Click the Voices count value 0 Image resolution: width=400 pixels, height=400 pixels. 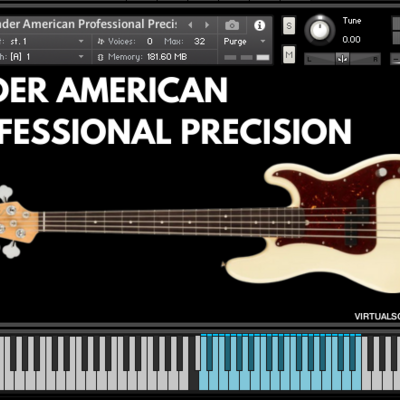[x=150, y=41]
